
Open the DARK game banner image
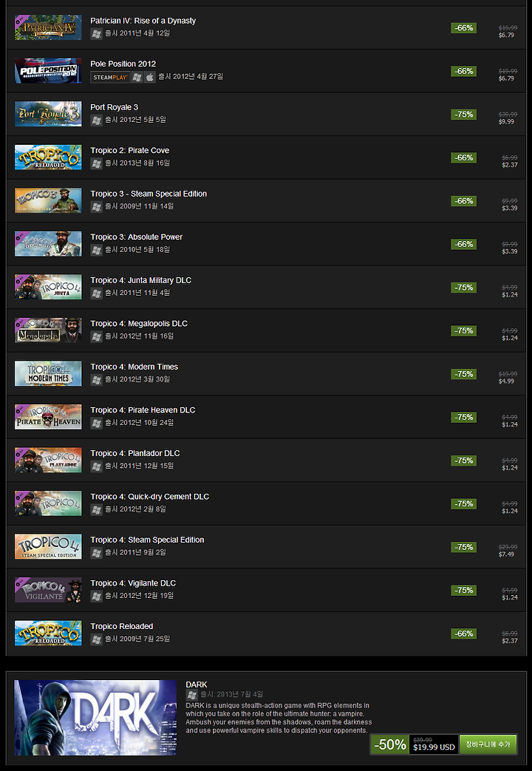click(x=95, y=717)
